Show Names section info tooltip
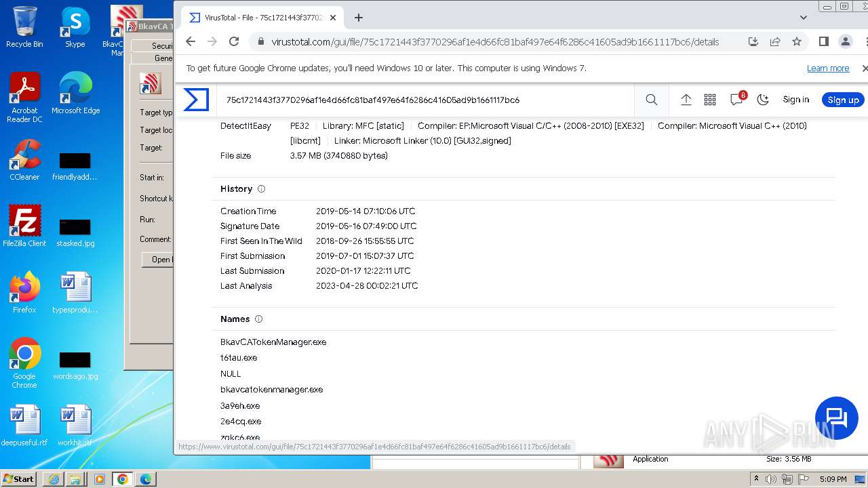 point(259,319)
